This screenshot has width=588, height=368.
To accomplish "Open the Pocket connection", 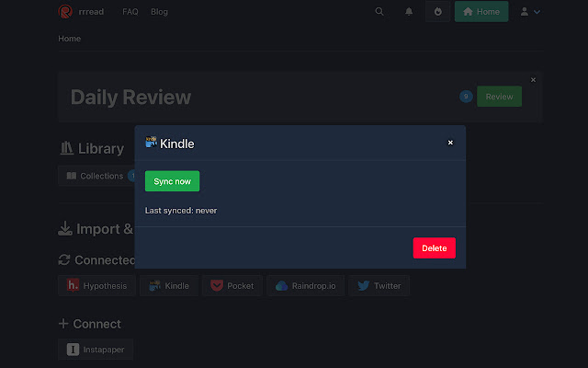I will pyautogui.click(x=232, y=286).
